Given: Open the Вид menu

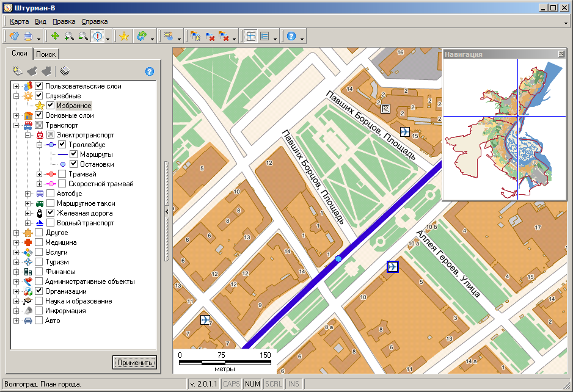Looking at the screenshot, I should click(40, 21).
